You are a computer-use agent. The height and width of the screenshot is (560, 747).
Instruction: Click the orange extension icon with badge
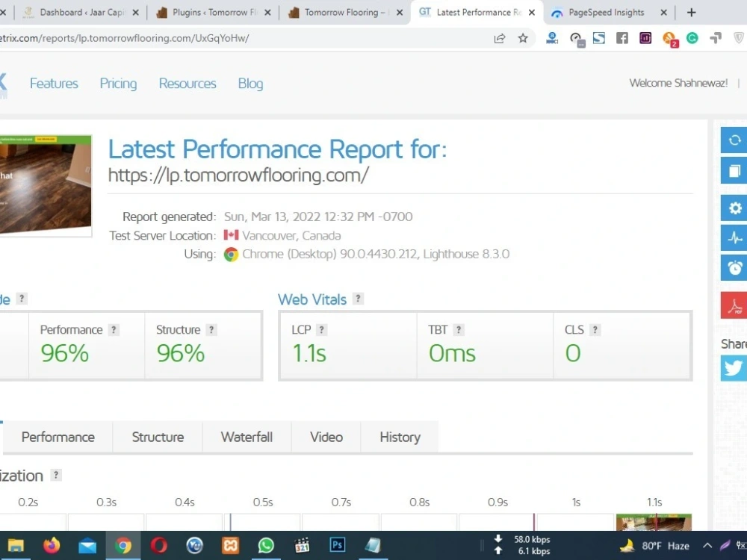coord(670,39)
